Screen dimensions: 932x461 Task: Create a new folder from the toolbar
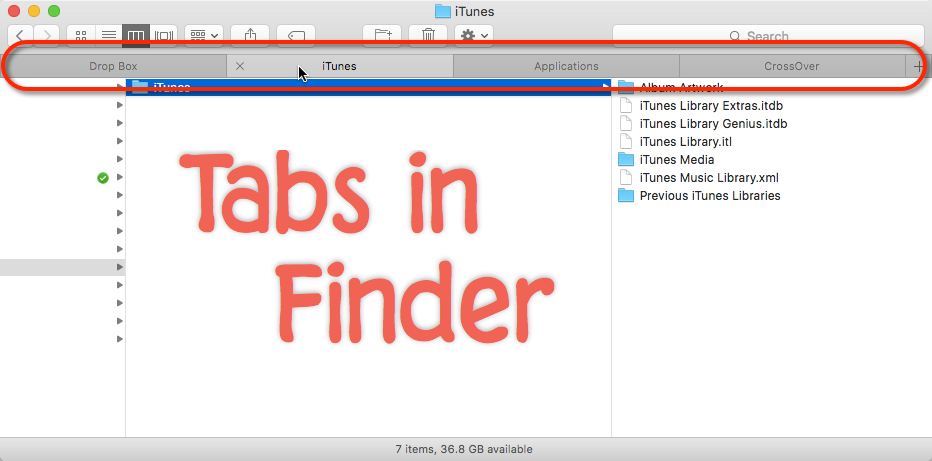point(382,36)
